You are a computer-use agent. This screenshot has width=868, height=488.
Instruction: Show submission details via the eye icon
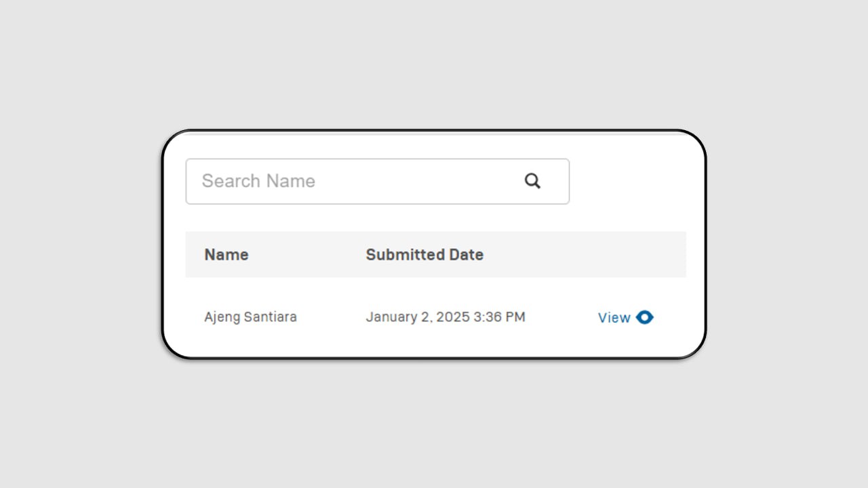click(645, 317)
